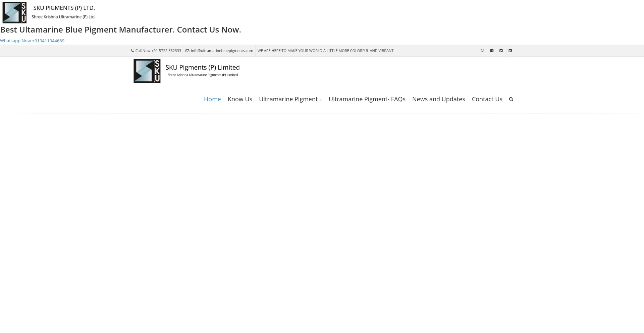Click the SKU Pigments (P) Limited header logo

pos(186,71)
